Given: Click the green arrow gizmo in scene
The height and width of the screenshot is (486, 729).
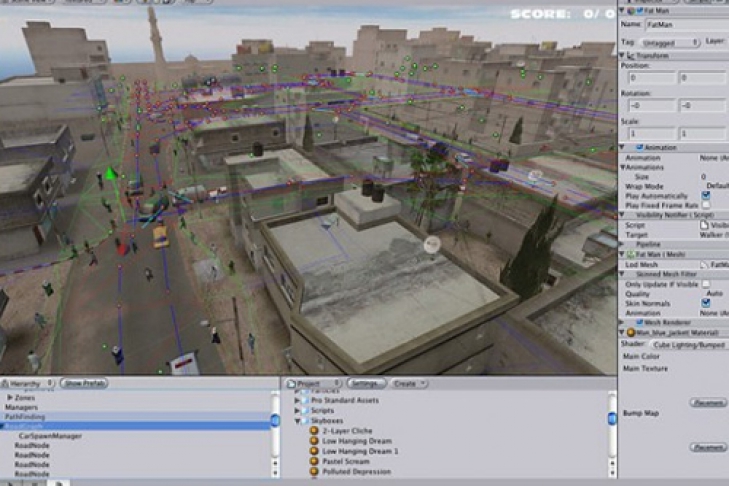Looking at the screenshot, I should tap(110, 175).
